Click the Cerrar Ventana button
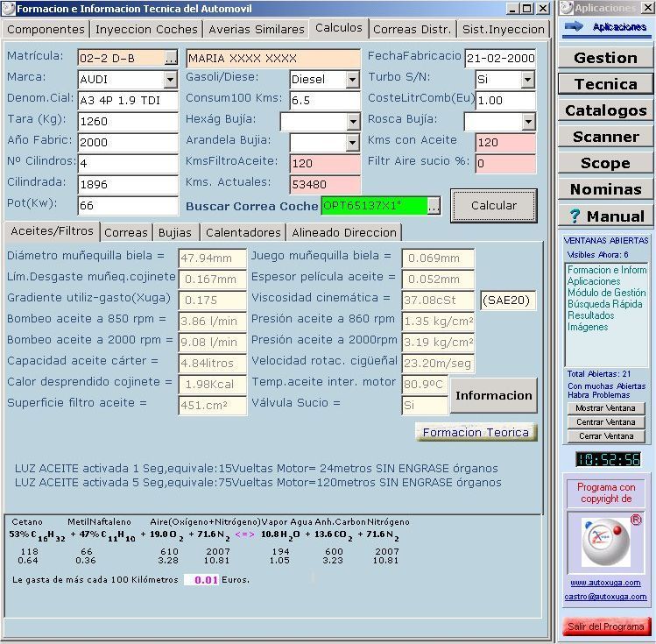The height and width of the screenshot is (644, 656). (606, 436)
